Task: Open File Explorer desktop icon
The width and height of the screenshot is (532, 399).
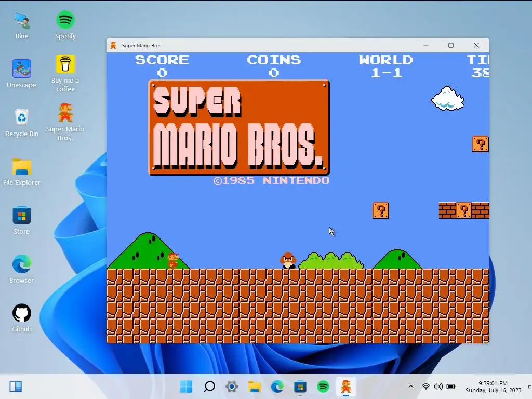Action: coord(22,171)
